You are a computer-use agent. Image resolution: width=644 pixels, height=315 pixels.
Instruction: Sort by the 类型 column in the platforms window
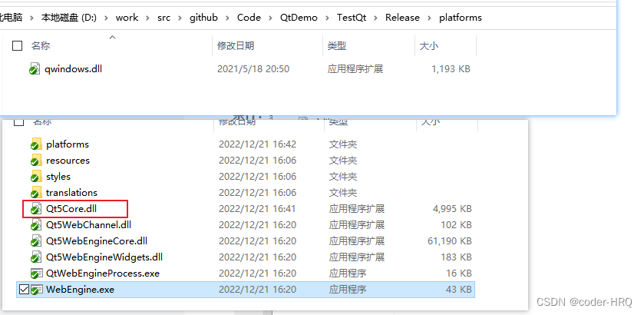337,45
